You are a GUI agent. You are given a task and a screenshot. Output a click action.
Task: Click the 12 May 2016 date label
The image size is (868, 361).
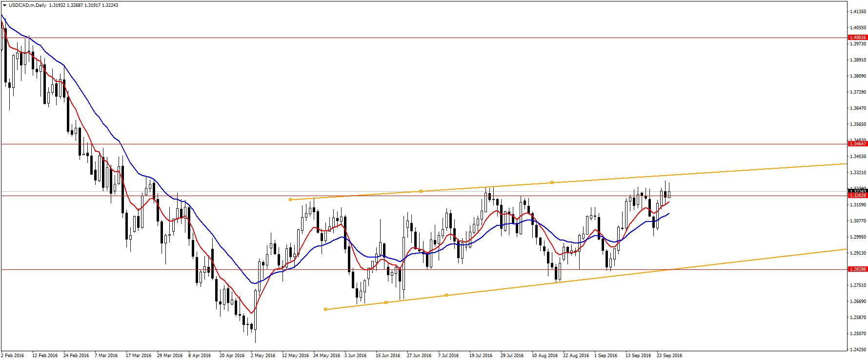point(296,356)
